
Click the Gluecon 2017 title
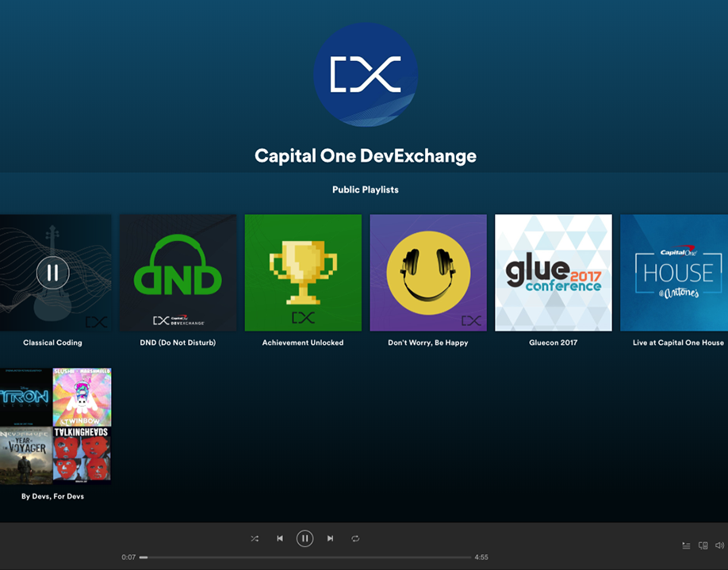554,342
